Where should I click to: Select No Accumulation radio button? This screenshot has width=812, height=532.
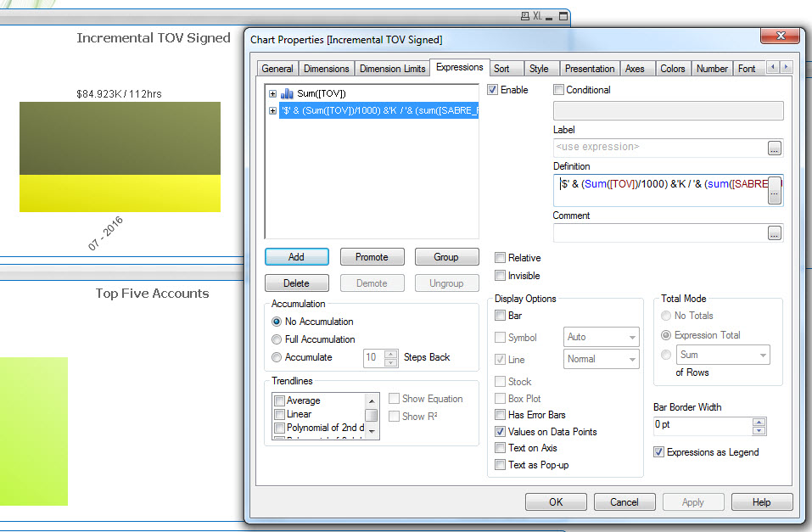coord(277,322)
